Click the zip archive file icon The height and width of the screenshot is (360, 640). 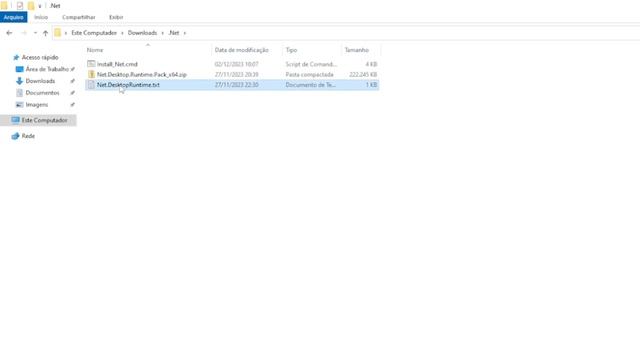[91, 74]
